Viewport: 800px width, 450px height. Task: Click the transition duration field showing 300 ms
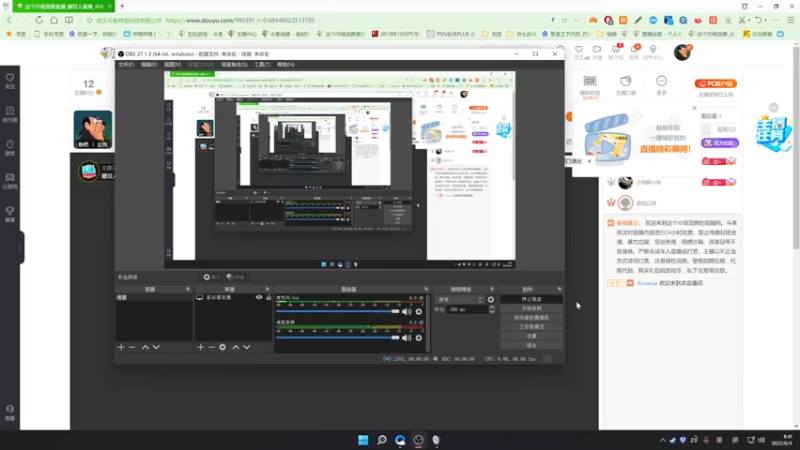pos(466,309)
